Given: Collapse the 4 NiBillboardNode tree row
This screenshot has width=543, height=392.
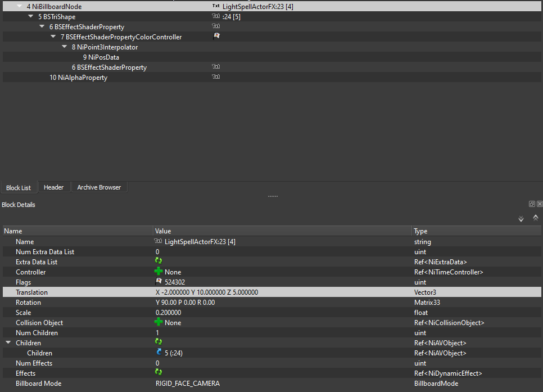Looking at the screenshot, I should 20,6.
